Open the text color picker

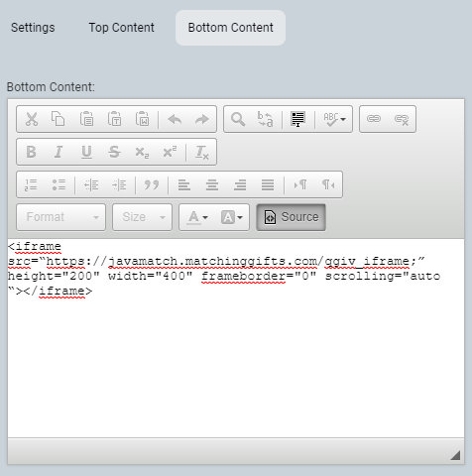tap(197, 217)
